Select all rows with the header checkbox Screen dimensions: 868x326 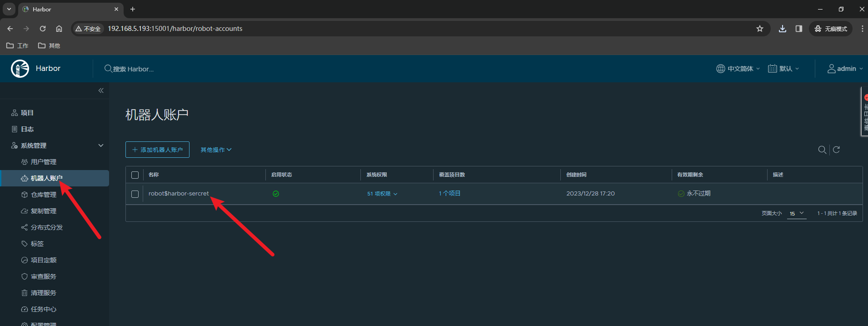click(135, 175)
